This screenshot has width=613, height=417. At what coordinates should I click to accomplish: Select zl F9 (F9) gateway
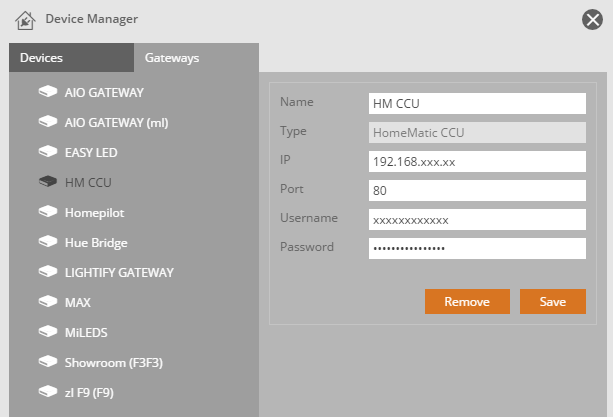click(89, 391)
